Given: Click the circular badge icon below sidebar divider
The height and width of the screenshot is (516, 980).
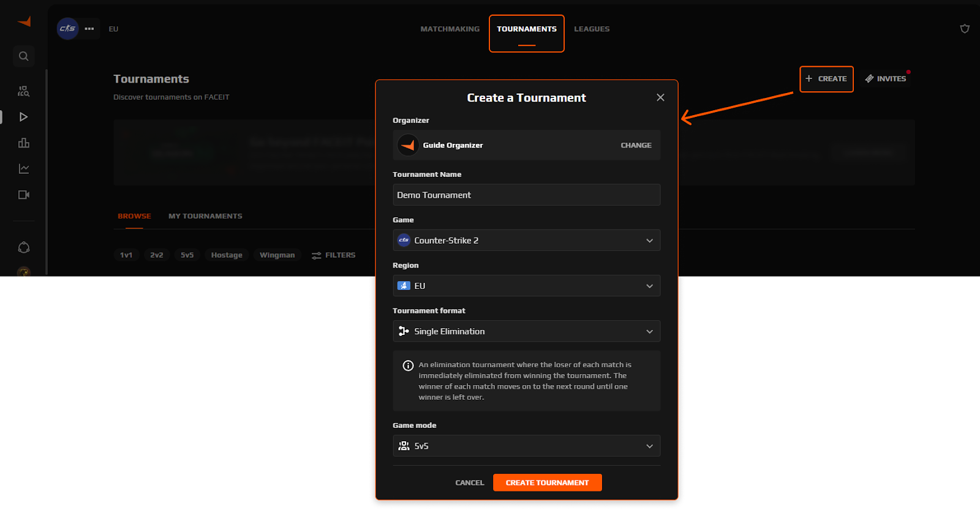Looking at the screenshot, I should click(x=24, y=247).
